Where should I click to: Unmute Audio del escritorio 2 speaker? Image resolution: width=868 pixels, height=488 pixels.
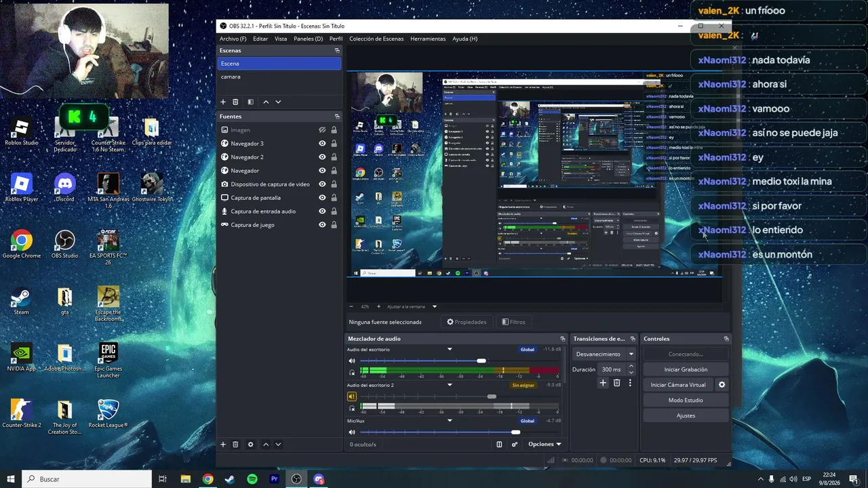tap(352, 396)
